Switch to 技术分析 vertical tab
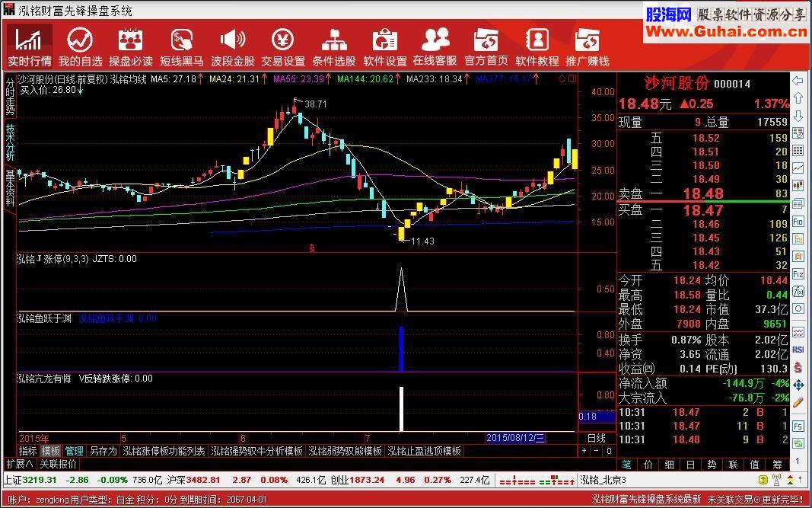Screen dimensions: 812x508 pyautogui.click(x=10, y=142)
